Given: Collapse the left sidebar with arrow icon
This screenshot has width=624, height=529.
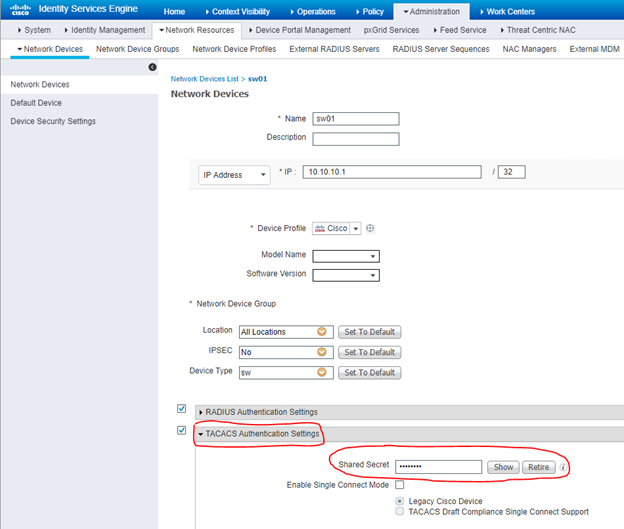Looking at the screenshot, I should tap(152, 67).
